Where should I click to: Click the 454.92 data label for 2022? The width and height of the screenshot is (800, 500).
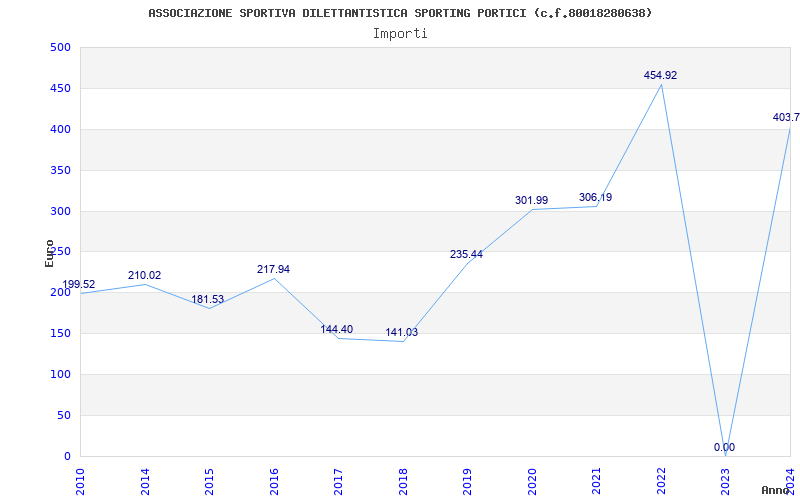click(x=660, y=76)
